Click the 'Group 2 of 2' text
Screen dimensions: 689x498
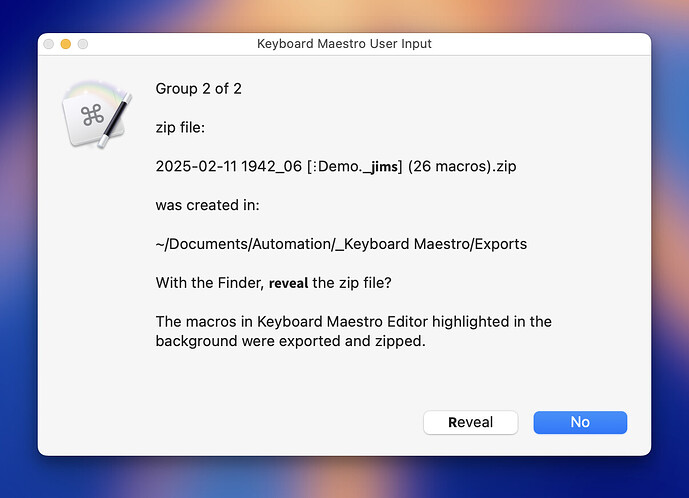pos(198,88)
